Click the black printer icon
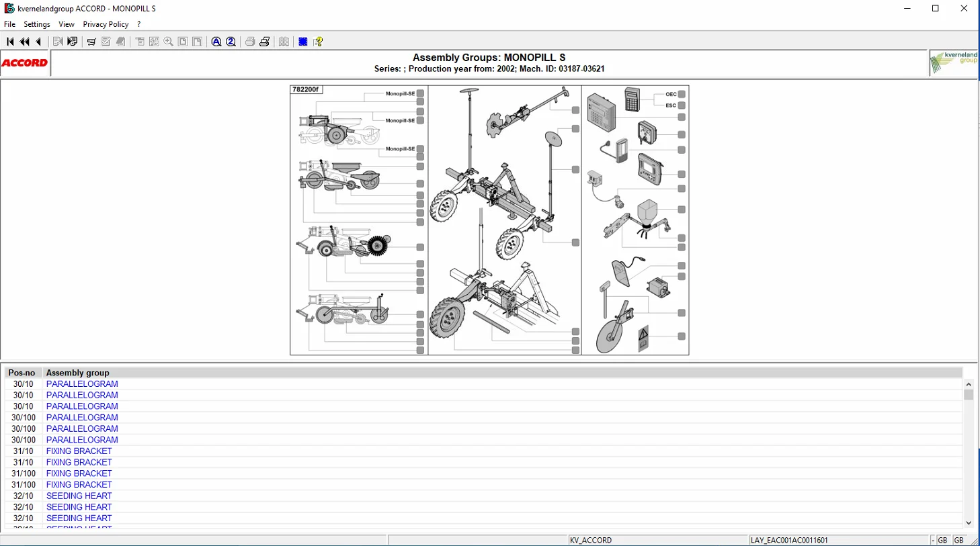The height and width of the screenshot is (546, 980). (265, 42)
